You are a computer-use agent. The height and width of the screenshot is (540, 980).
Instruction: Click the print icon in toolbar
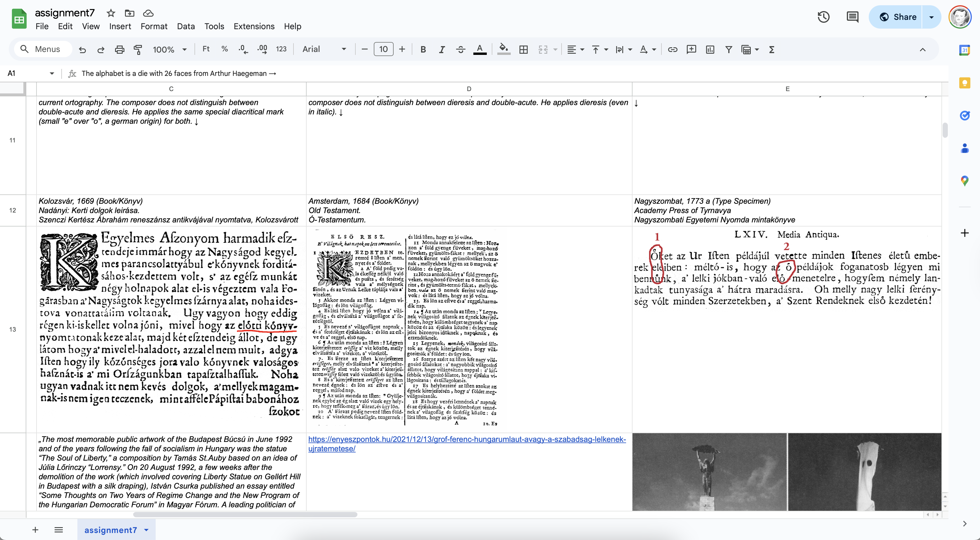click(119, 49)
